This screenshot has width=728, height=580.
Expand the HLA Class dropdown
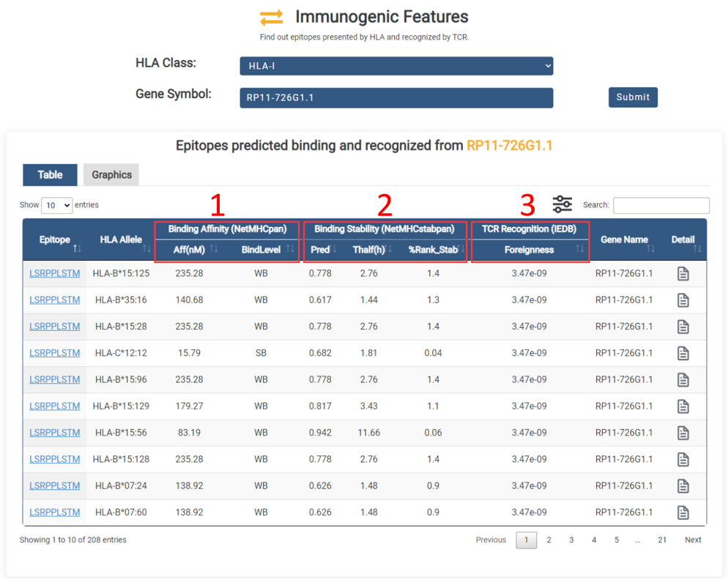click(396, 66)
